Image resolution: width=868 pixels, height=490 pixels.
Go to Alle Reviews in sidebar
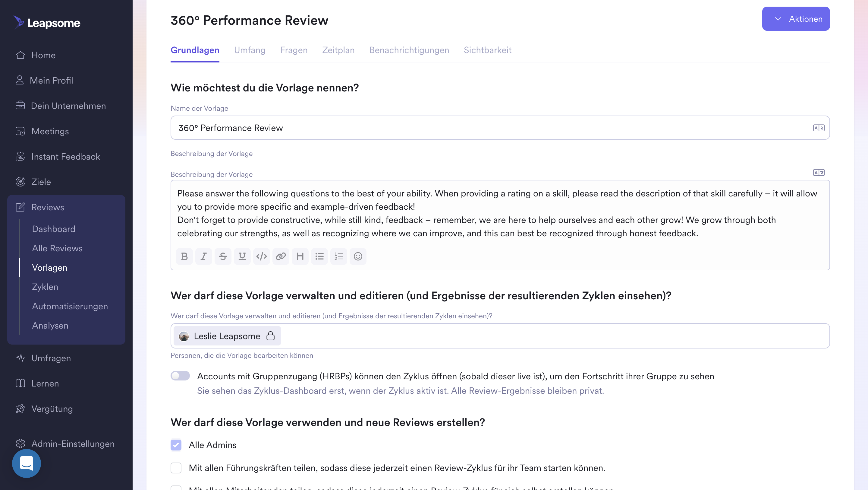57,248
